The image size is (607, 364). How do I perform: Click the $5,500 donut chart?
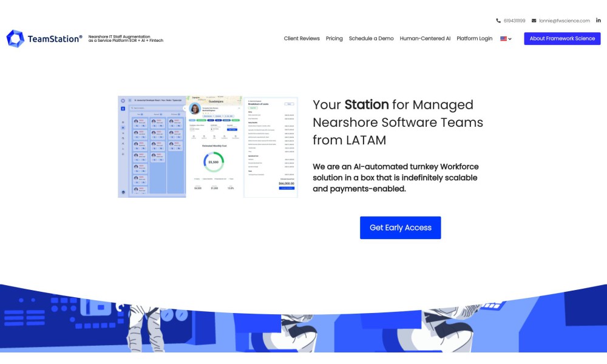(x=214, y=162)
